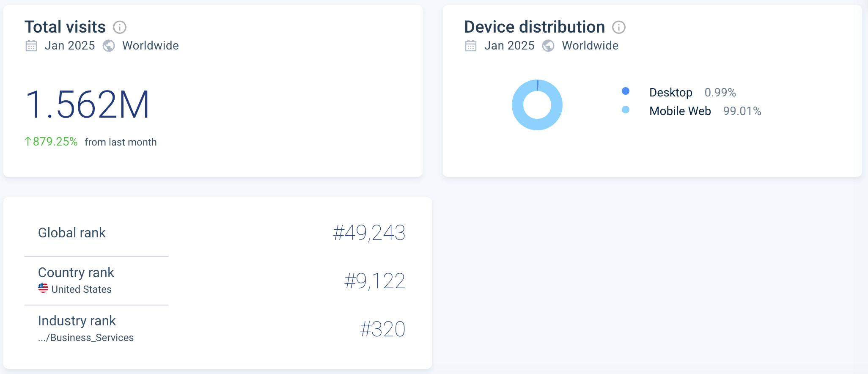Open the Worldwide region selector
This screenshot has height=374, width=868.
tap(150, 46)
